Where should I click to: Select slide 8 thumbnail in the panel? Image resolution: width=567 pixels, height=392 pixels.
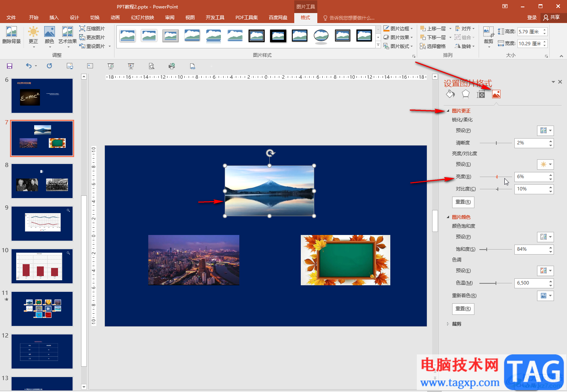tap(42, 181)
